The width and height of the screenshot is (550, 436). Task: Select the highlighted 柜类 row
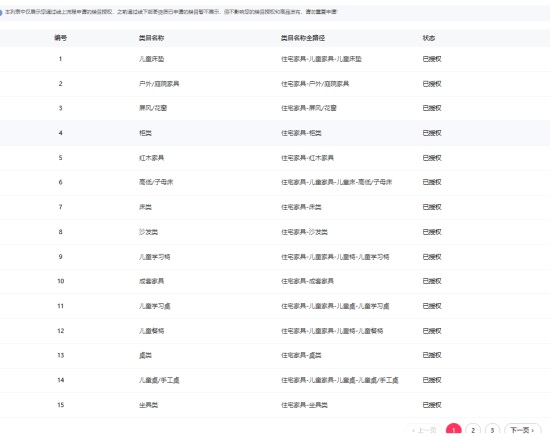pyautogui.click(x=275, y=133)
